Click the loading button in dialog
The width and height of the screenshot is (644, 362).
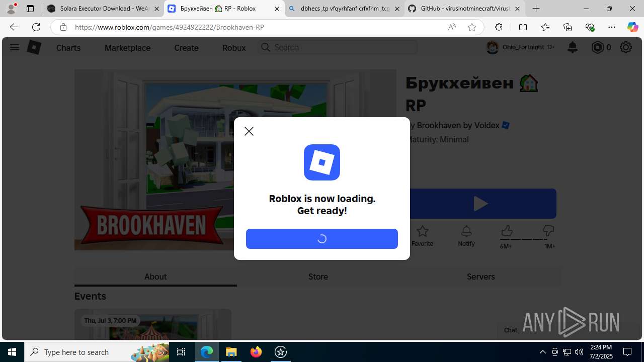click(x=322, y=239)
